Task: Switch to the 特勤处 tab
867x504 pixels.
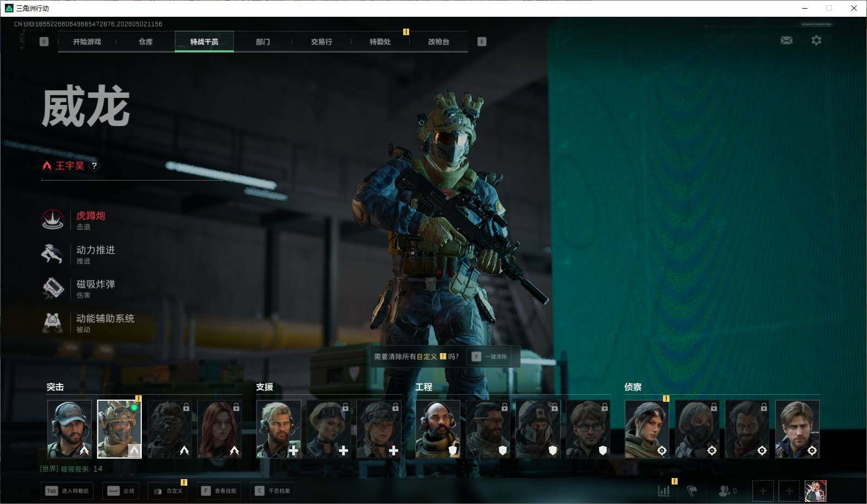Action: point(380,42)
